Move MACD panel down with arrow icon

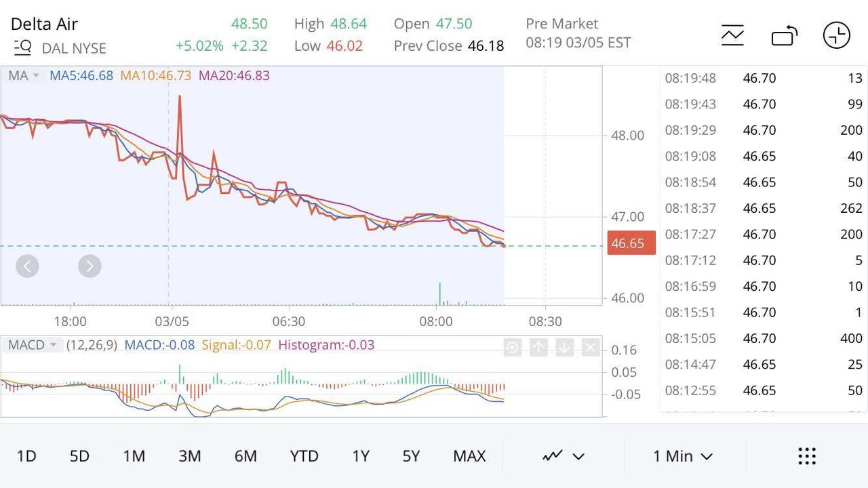click(564, 348)
